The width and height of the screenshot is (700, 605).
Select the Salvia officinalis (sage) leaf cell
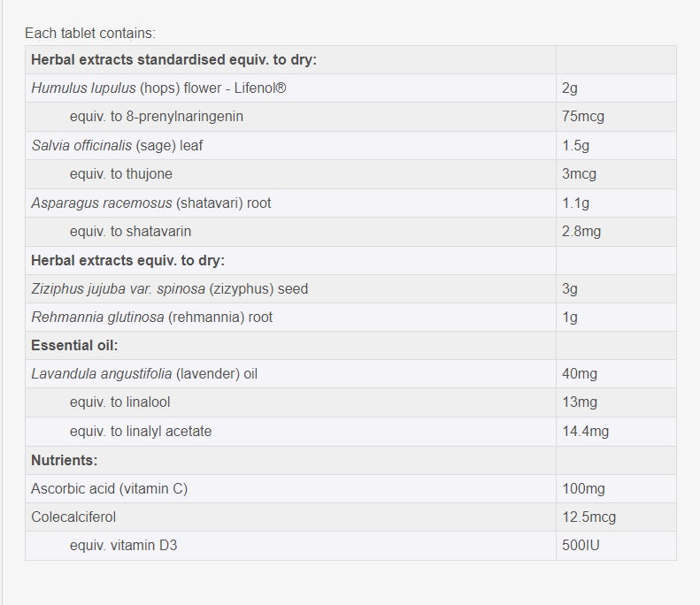coord(117,145)
